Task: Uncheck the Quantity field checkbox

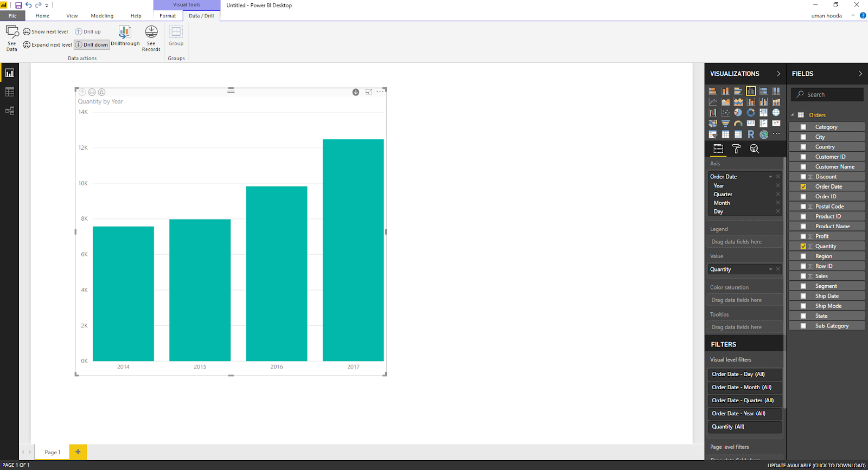Action: [x=803, y=246]
